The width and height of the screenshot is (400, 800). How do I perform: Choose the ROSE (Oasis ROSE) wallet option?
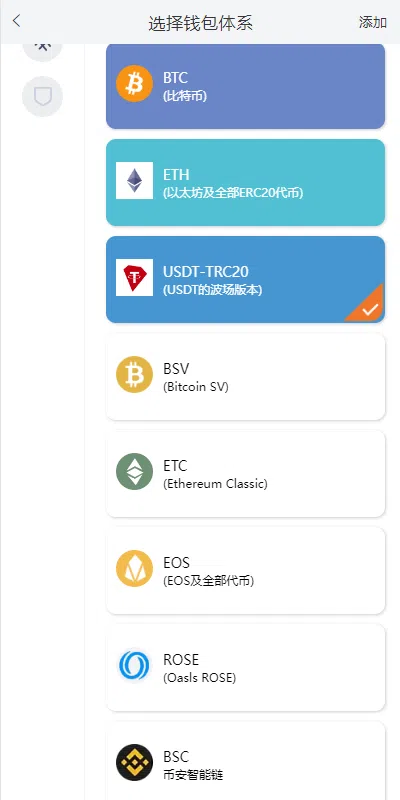[245, 667]
